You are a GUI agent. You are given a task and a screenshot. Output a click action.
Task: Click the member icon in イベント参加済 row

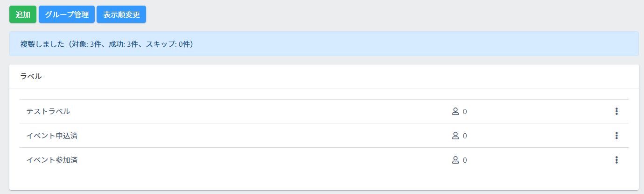click(x=455, y=160)
